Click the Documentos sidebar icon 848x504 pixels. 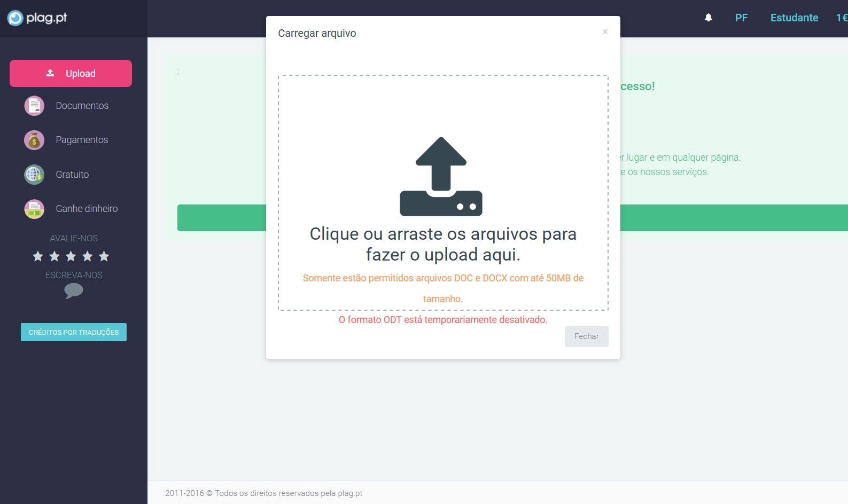pyautogui.click(x=34, y=106)
